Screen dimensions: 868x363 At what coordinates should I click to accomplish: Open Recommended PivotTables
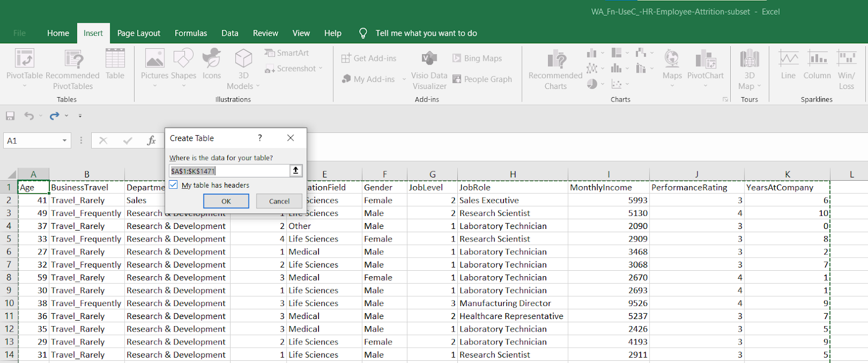pos(73,60)
